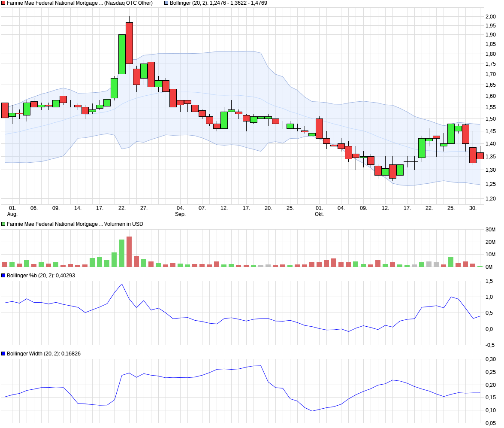
Task: Click the 22. date label in August
Action: point(122,208)
